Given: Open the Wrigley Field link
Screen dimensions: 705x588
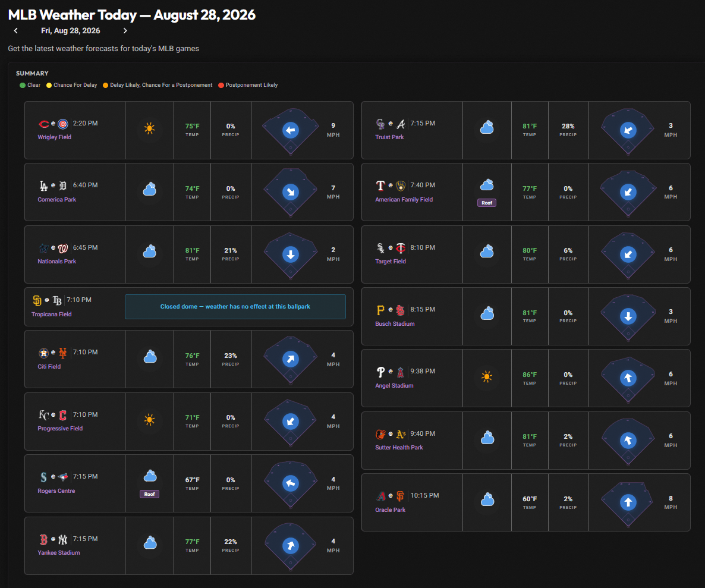Looking at the screenshot, I should pos(55,137).
